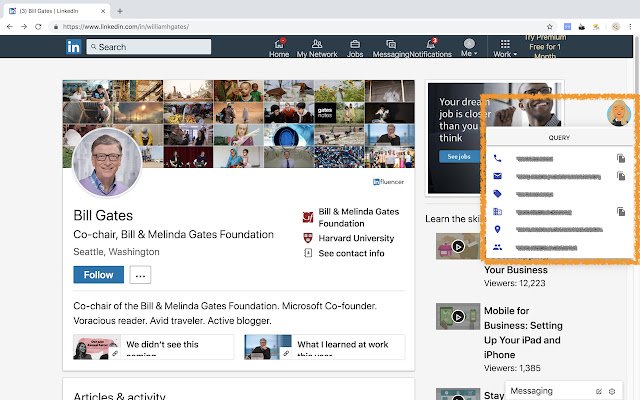Click 'Viewers: 1,385' text

(x=512, y=368)
